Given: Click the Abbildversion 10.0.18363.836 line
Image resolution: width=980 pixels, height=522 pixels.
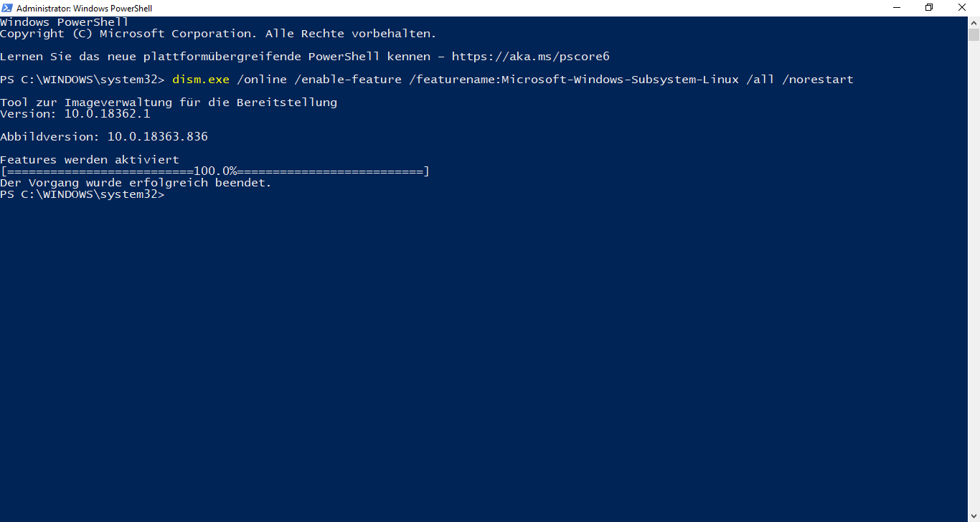Looking at the screenshot, I should 104,137.
